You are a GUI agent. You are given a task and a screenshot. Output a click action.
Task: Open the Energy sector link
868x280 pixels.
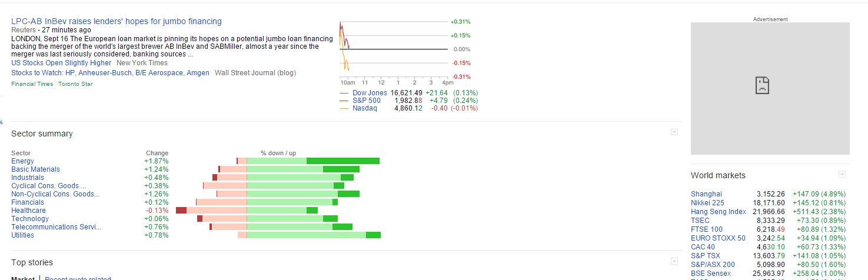[23, 161]
